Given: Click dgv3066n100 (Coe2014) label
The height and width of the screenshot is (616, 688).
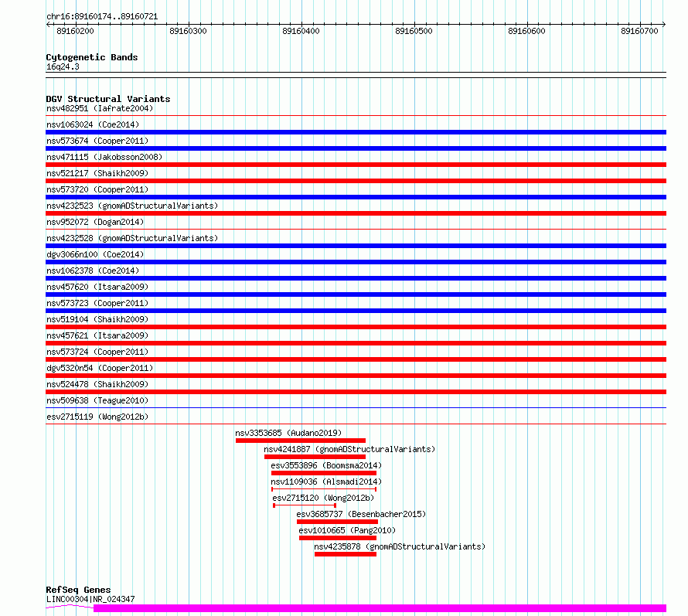Looking at the screenshot, I should pyautogui.click(x=95, y=254).
